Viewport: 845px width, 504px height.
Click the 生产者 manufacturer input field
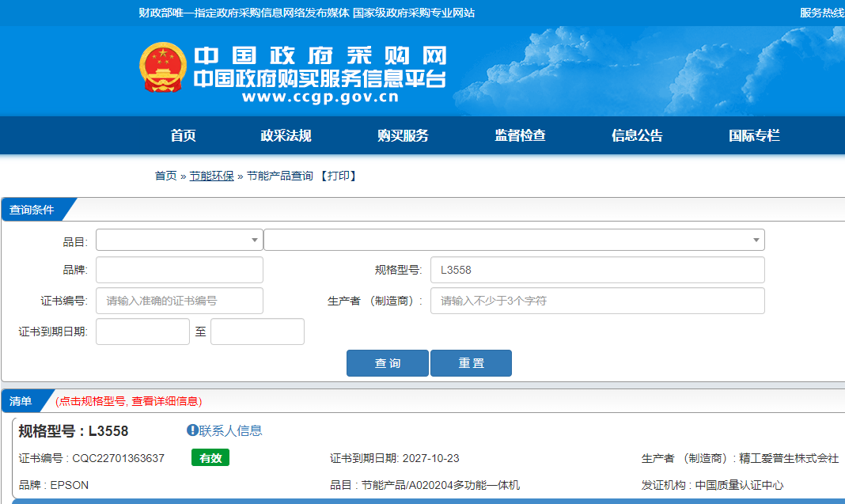tap(597, 301)
